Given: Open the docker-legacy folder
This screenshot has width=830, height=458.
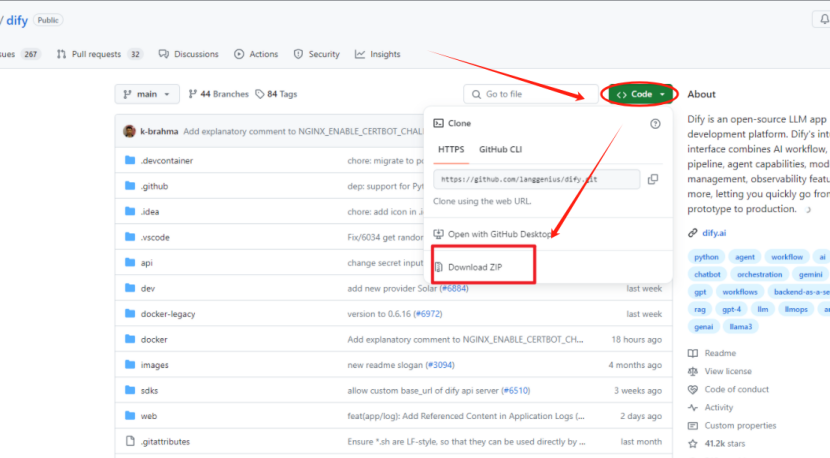Looking at the screenshot, I should click(168, 314).
